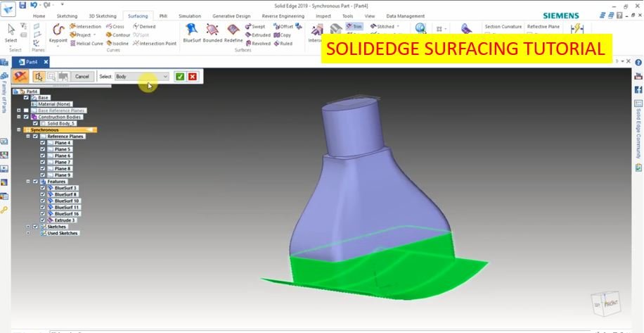Screen dimensions: 644x333
Task: Choose the Redefine surface tool
Action: (233, 32)
